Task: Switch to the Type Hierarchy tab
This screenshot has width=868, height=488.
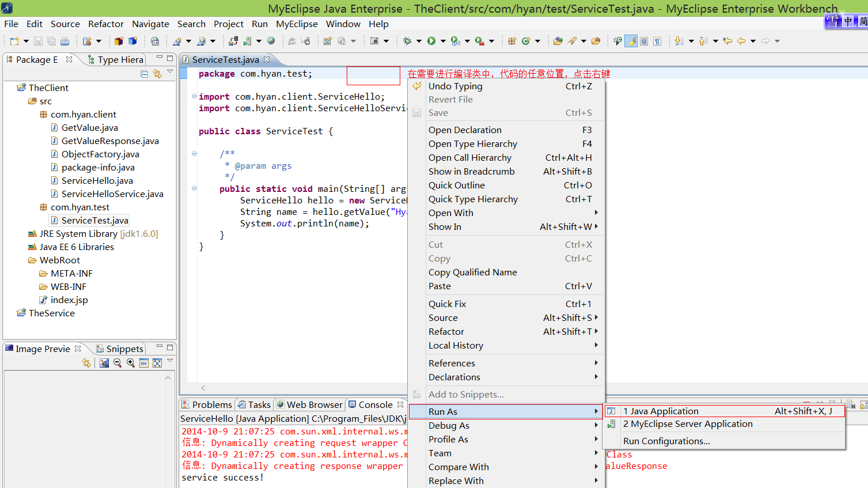Action: coord(115,59)
